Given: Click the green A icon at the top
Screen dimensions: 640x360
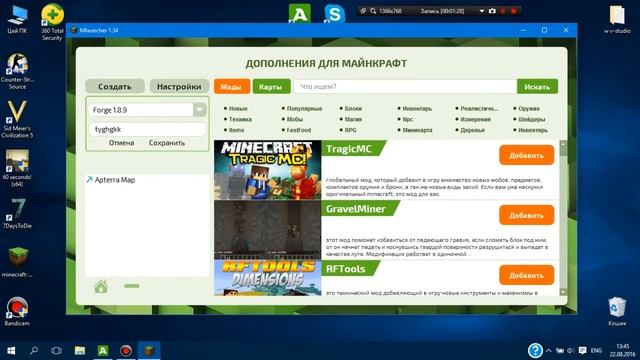Looking at the screenshot, I should coord(299,14).
